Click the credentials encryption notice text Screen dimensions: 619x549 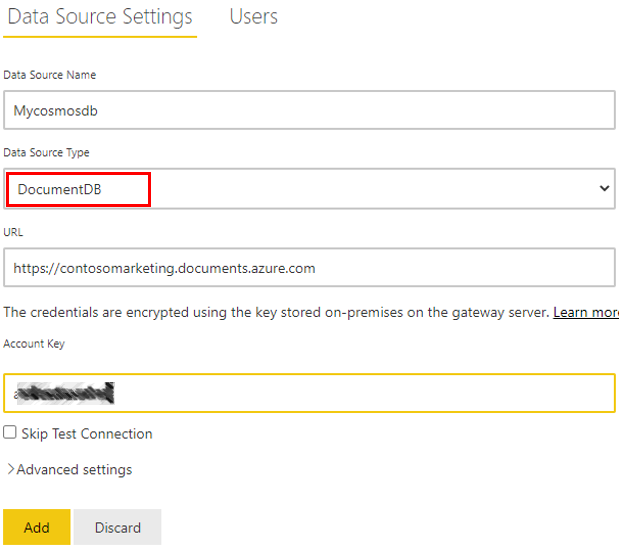coord(276,313)
